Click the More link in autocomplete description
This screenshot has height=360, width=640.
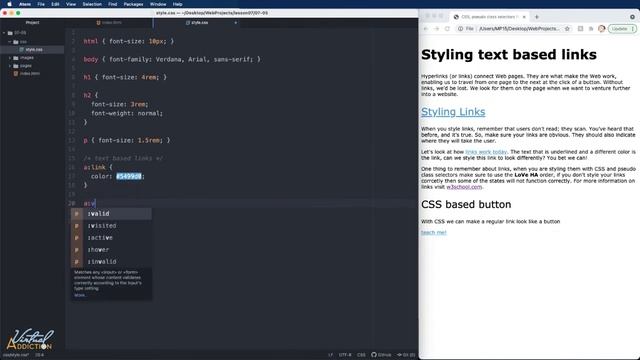[x=80, y=295]
